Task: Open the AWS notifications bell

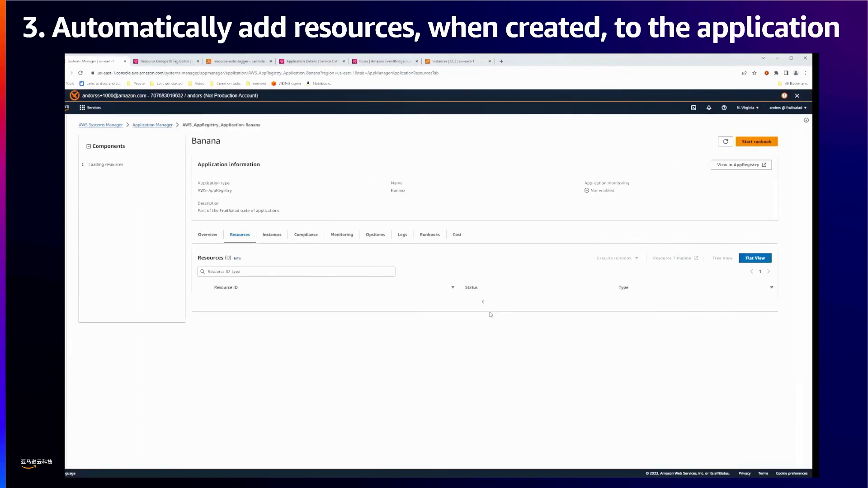Action: tap(709, 108)
